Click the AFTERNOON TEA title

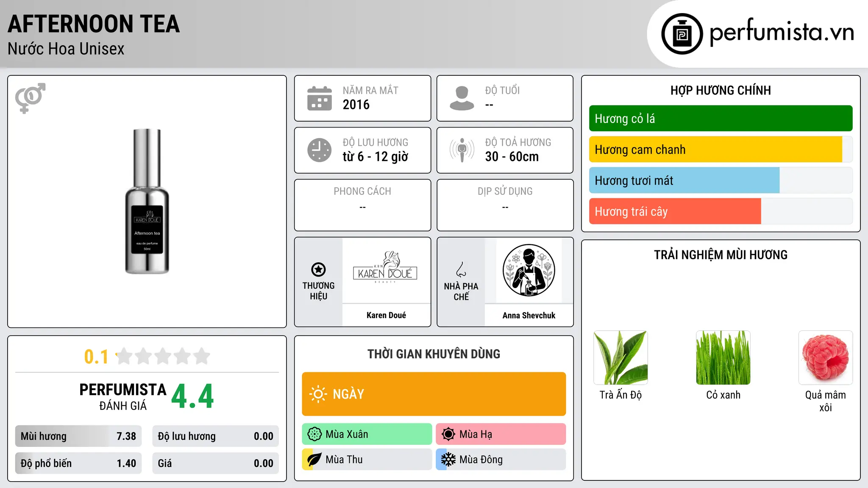click(94, 24)
